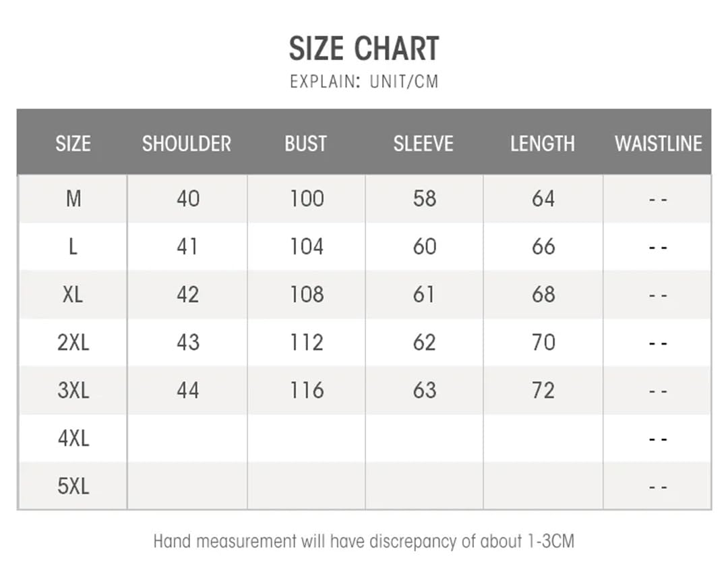Select the SIZE column header
728x580 pixels.
tap(73, 144)
